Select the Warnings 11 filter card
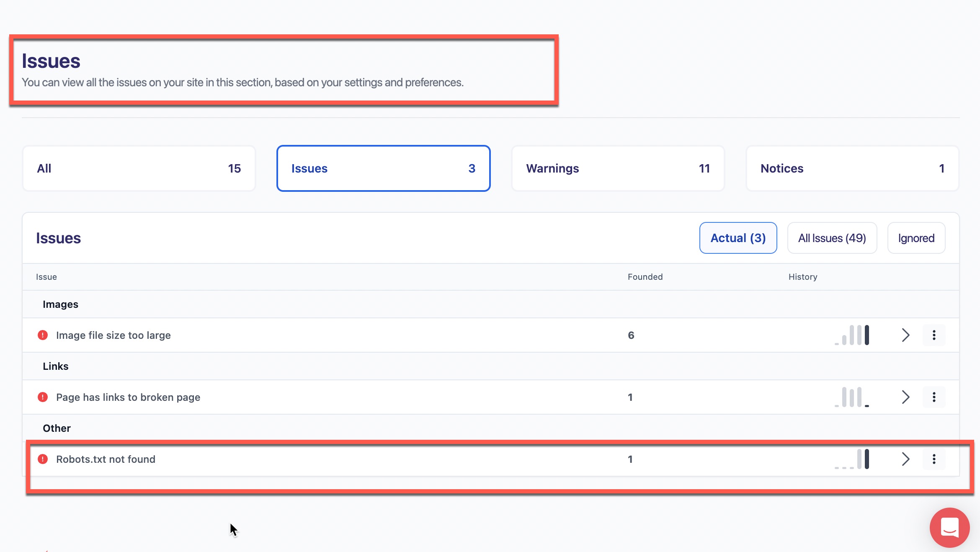This screenshot has width=980, height=552. pos(618,168)
